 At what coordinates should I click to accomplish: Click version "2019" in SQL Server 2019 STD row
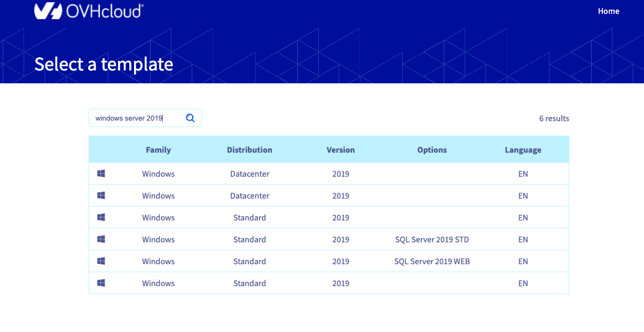point(341,240)
